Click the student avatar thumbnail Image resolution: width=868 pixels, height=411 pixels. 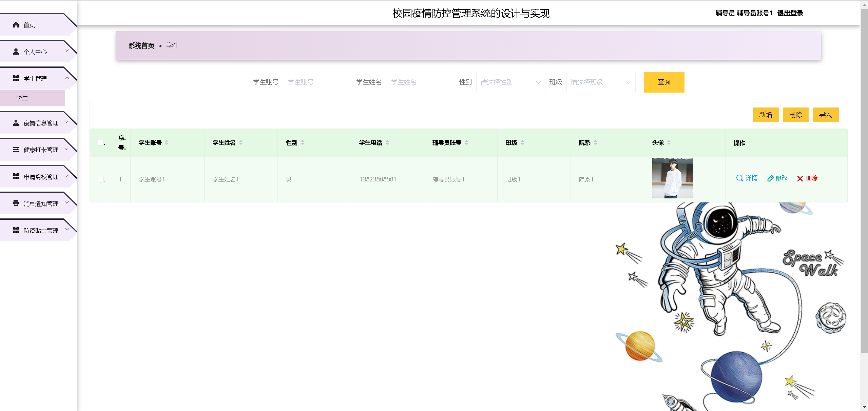[672, 178]
